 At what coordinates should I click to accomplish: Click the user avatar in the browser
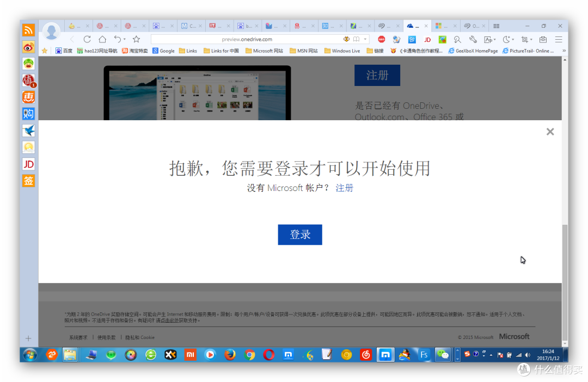tap(51, 32)
